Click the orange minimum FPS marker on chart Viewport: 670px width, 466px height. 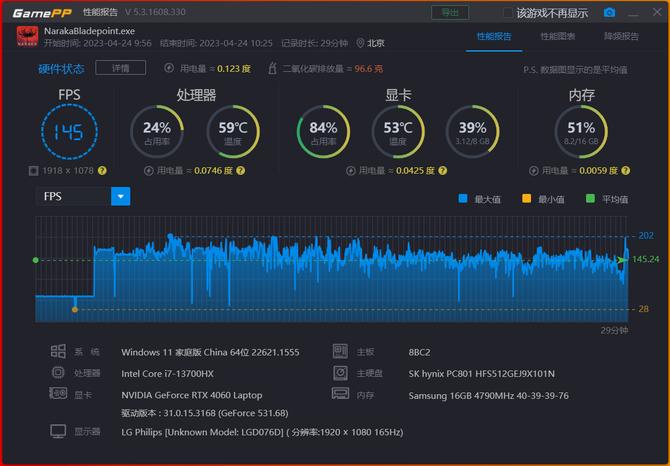click(74, 309)
